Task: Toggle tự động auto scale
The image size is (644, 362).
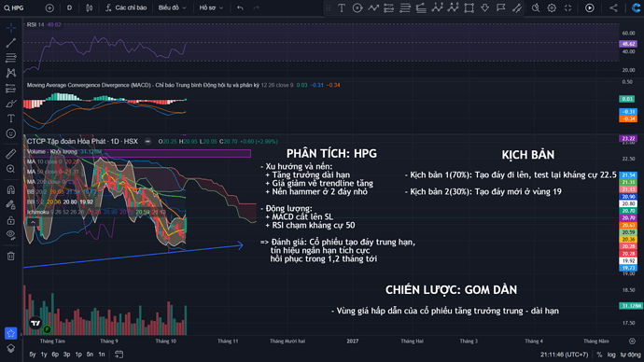Action: click(x=630, y=355)
